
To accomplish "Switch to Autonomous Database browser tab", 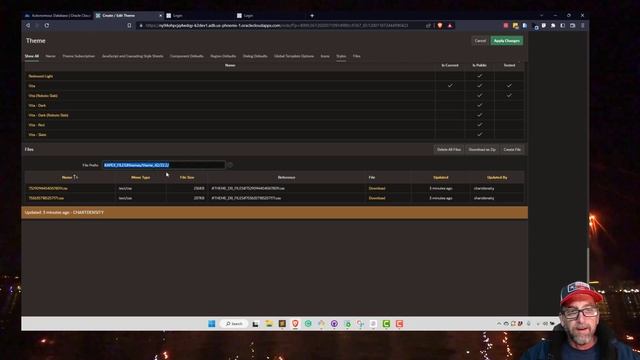I will (58, 16).
